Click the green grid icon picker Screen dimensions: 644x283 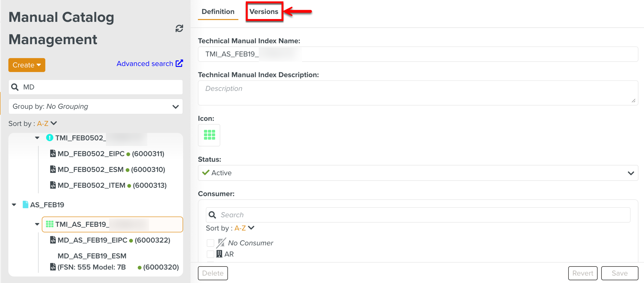[209, 135]
